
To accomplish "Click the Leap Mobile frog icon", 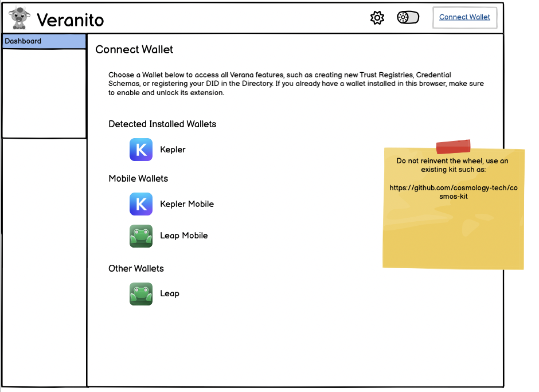I will 141,236.
